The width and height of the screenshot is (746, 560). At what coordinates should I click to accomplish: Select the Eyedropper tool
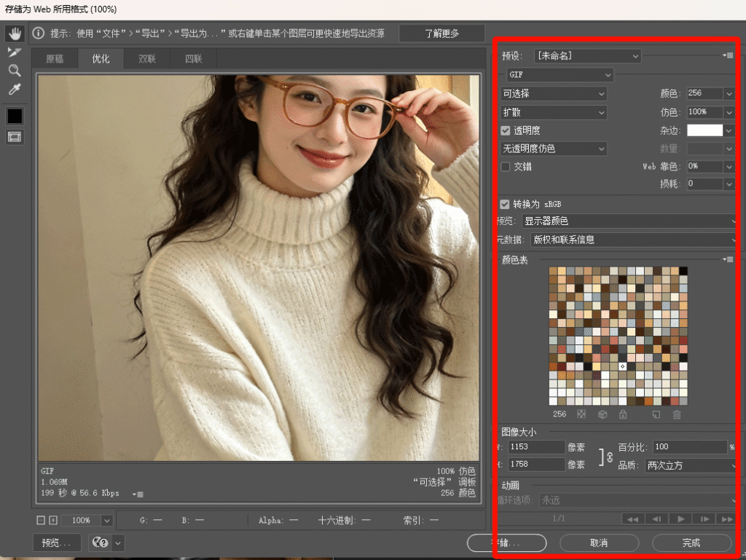coord(15,90)
